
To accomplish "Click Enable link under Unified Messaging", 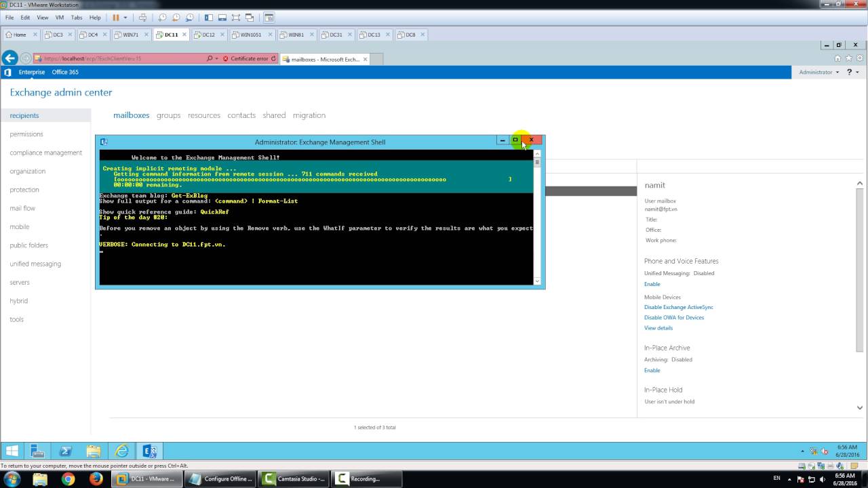I will tap(652, 284).
